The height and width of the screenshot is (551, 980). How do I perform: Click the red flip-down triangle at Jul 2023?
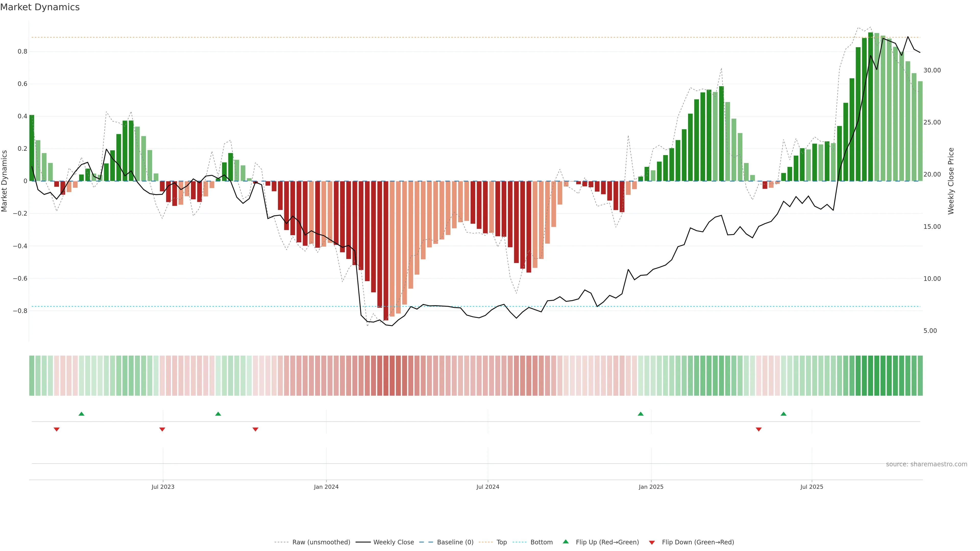[162, 429]
